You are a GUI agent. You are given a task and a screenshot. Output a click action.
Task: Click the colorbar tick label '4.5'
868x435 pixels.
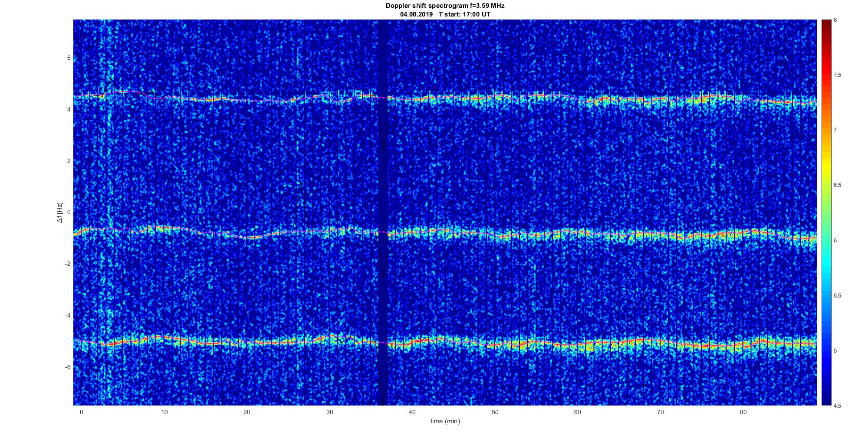(838, 406)
